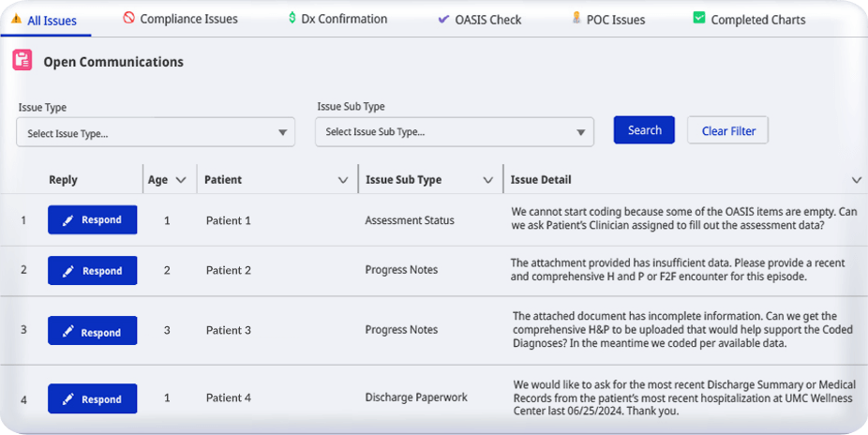Screen dimensions: 868x435
Task: Expand the Age column sort chevron
Action: (x=181, y=180)
